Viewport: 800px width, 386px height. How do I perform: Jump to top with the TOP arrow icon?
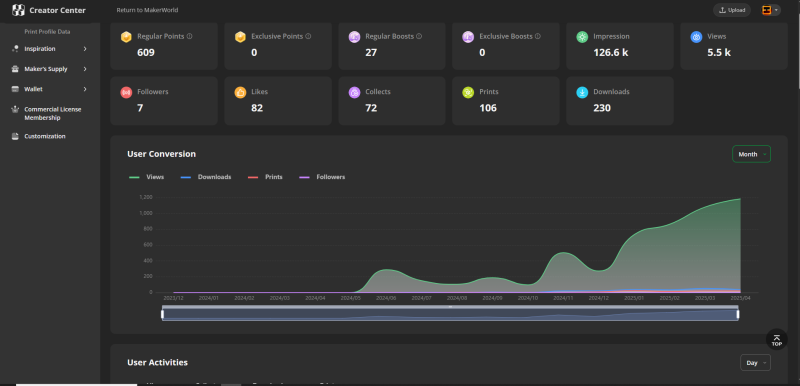777,340
